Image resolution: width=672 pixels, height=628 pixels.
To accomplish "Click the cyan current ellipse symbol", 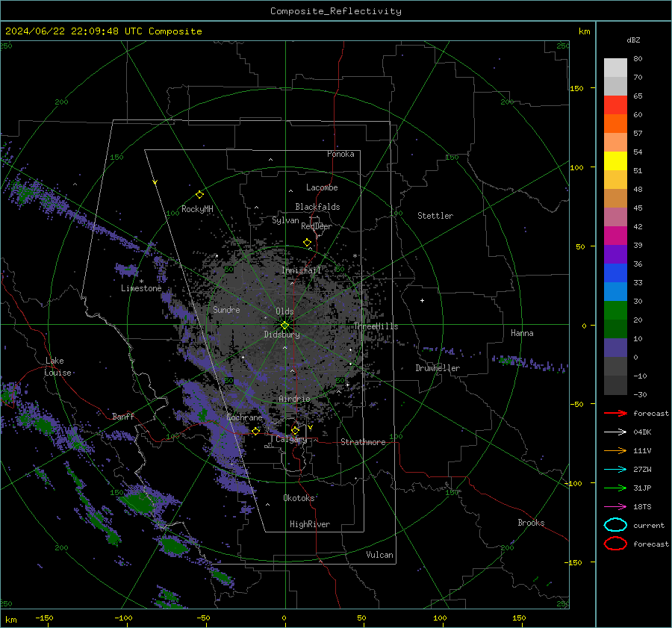I will pos(615,525).
